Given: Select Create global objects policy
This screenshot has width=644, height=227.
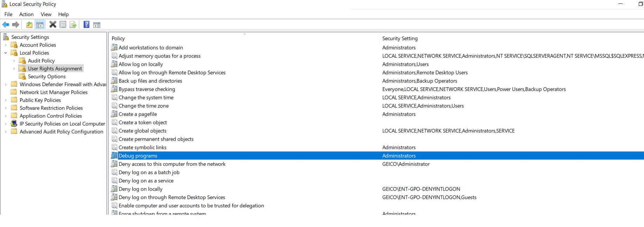Looking at the screenshot, I should pyautogui.click(x=143, y=131).
